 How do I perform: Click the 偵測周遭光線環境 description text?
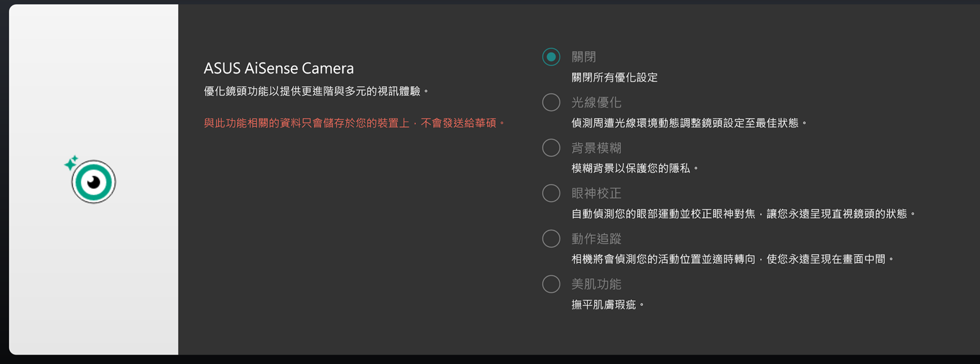pos(689,123)
